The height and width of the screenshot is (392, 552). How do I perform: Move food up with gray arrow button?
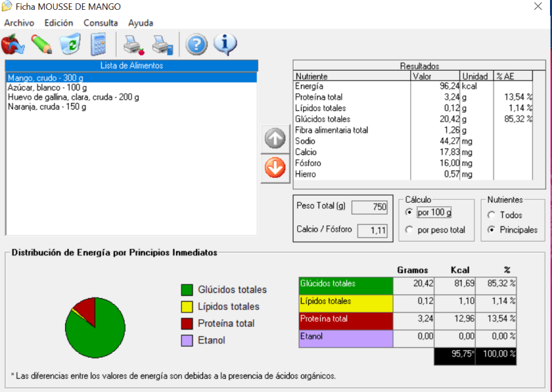click(275, 139)
